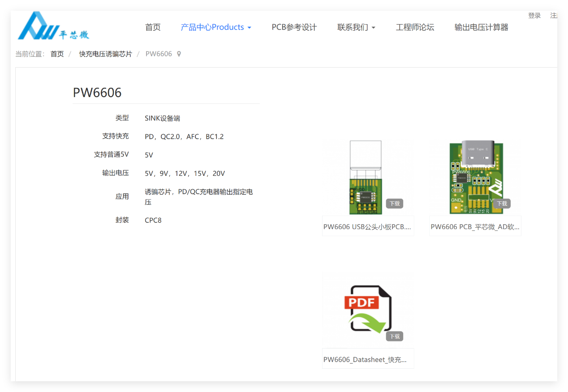Click 下载 on the Type-C PCB image
568x392 pixels.
(x=502, y=203)
